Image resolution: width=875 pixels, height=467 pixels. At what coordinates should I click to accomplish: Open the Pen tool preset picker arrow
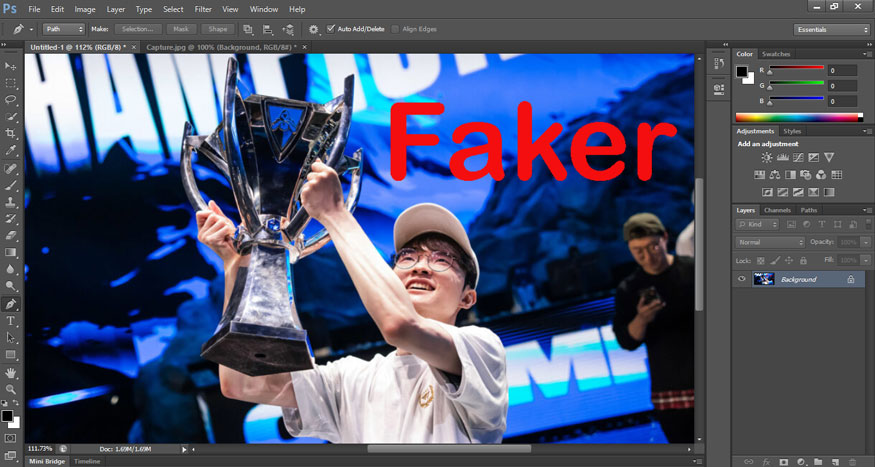[31, 29]
